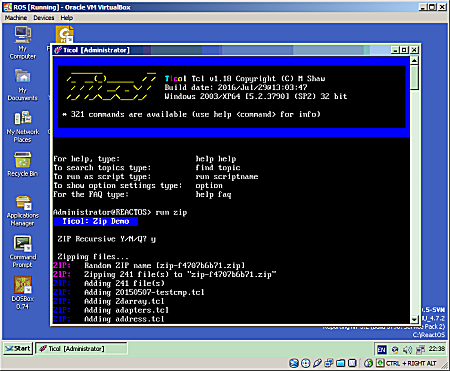This screenshot has width=450, height=371.
Task: Click the 22:38 clock in the tray
Action: pos(437,349)
